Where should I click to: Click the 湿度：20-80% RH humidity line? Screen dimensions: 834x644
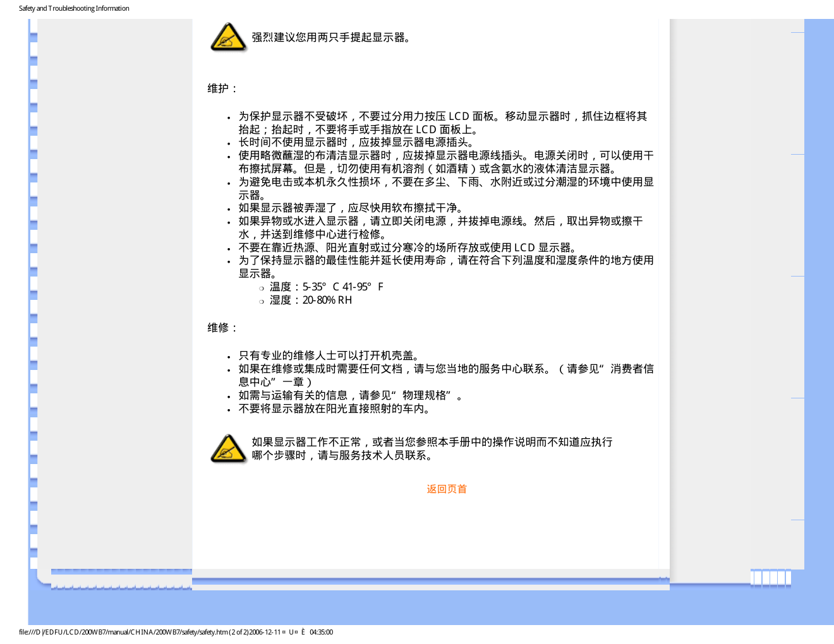click(x=310, y=300)
